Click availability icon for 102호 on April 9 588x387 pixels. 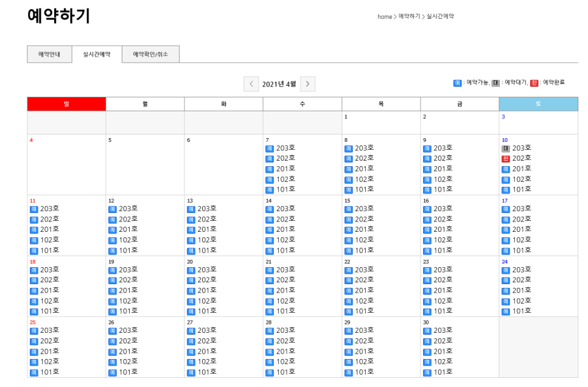(x=427, y=180)
